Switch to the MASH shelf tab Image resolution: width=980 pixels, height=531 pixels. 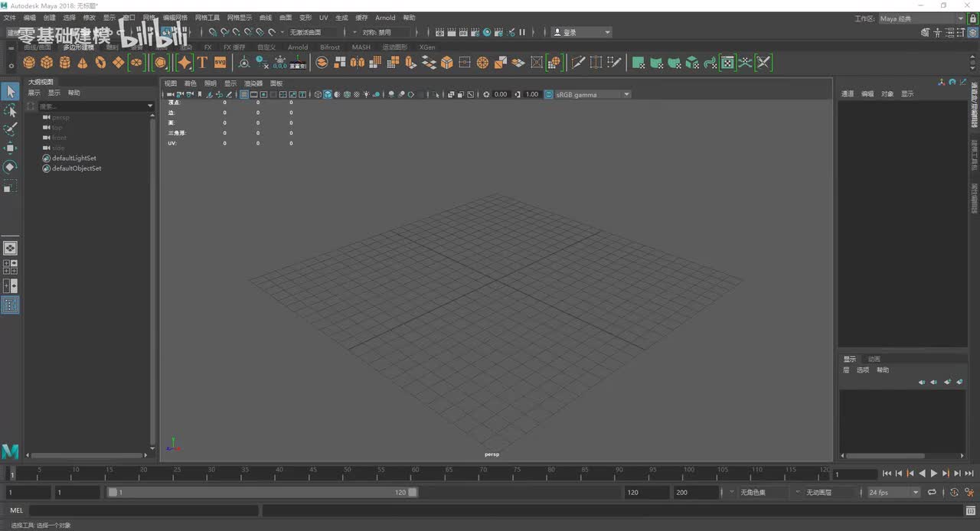click(361, 47)
